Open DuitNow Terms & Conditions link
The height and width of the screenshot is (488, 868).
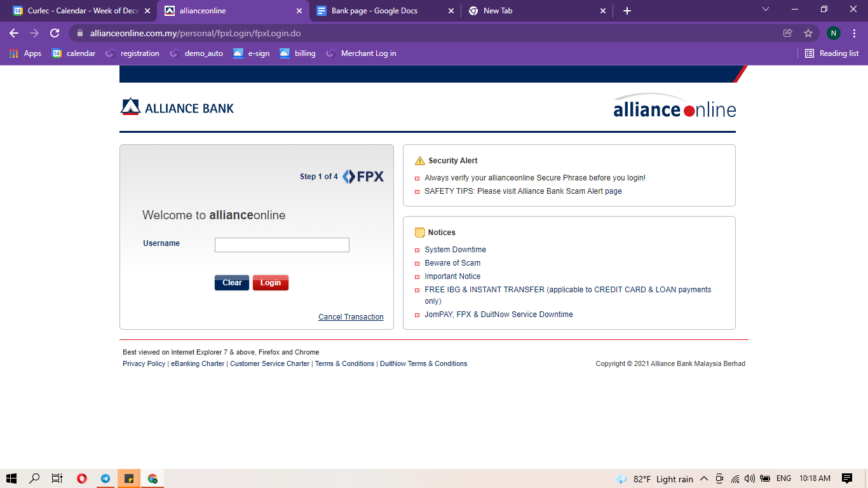coord(423,363)
